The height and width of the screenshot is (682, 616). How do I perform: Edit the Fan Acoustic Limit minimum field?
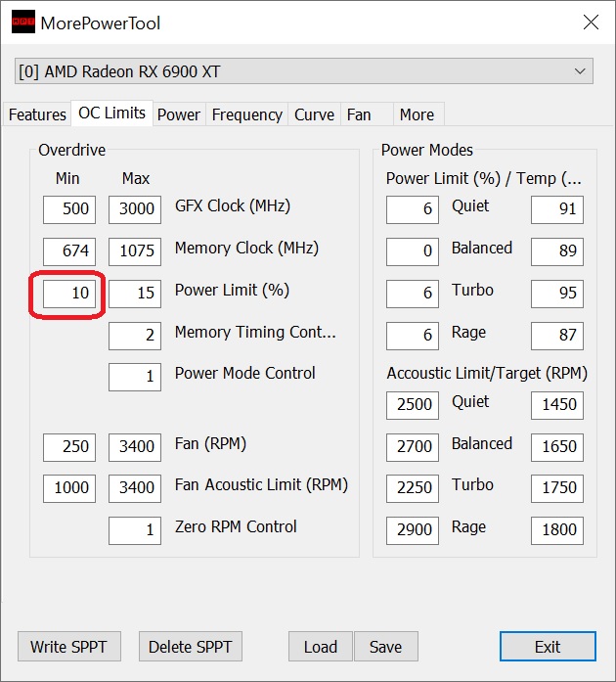[x=69, y=488]
